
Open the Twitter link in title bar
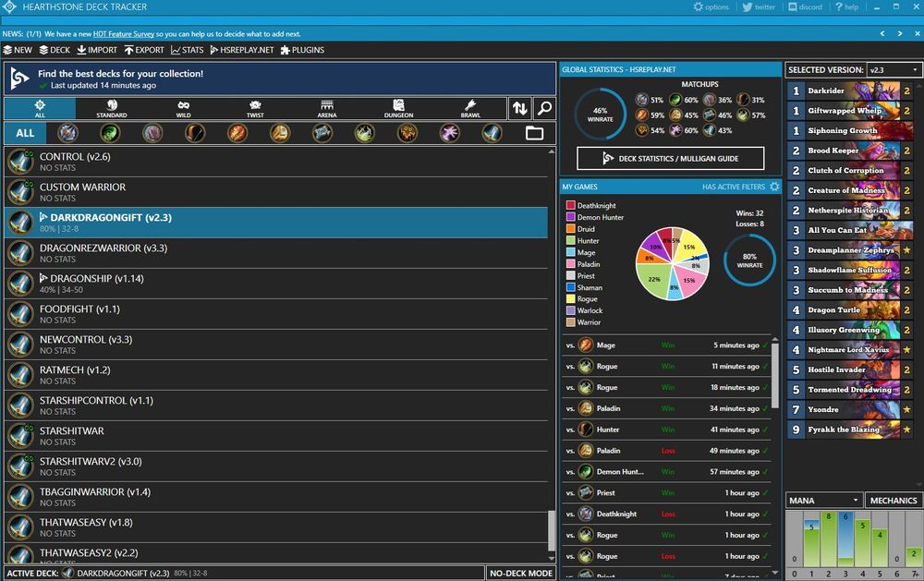point(759,7)
